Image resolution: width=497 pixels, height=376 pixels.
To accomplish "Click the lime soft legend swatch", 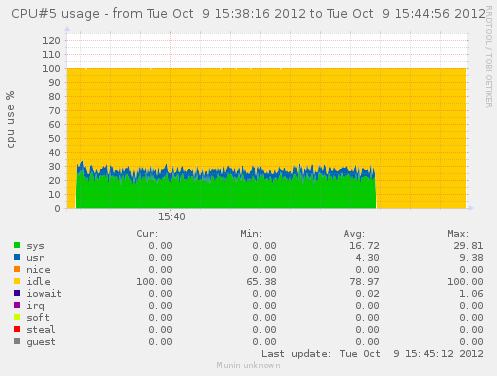I will click(x=17, y=317).
